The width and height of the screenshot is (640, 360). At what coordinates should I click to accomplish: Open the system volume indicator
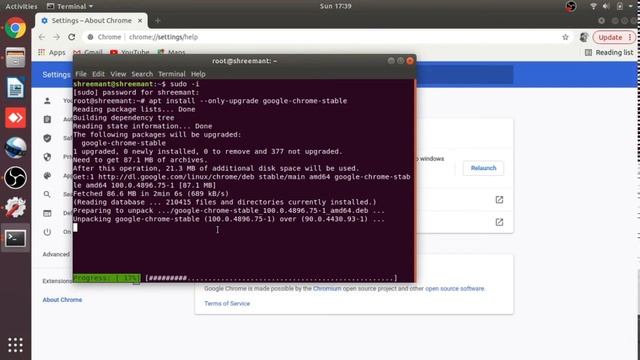(606, 6)
